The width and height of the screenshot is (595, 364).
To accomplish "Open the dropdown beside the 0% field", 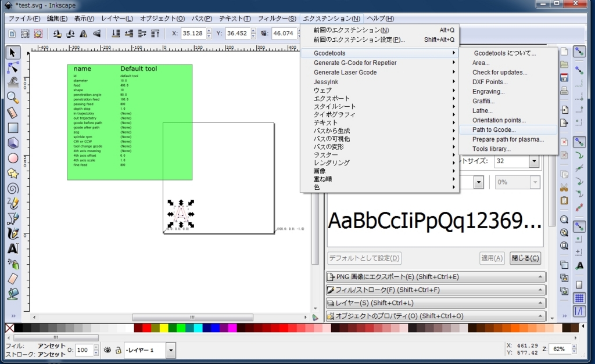I will tap(479, 182).
